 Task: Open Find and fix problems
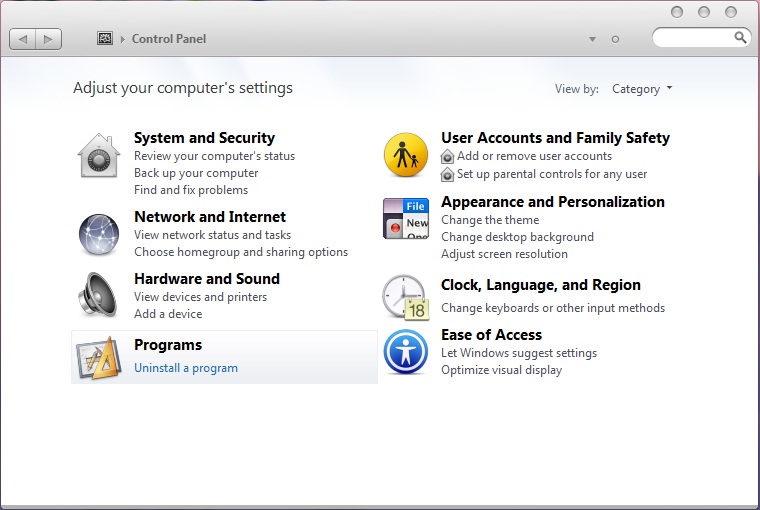191,190
